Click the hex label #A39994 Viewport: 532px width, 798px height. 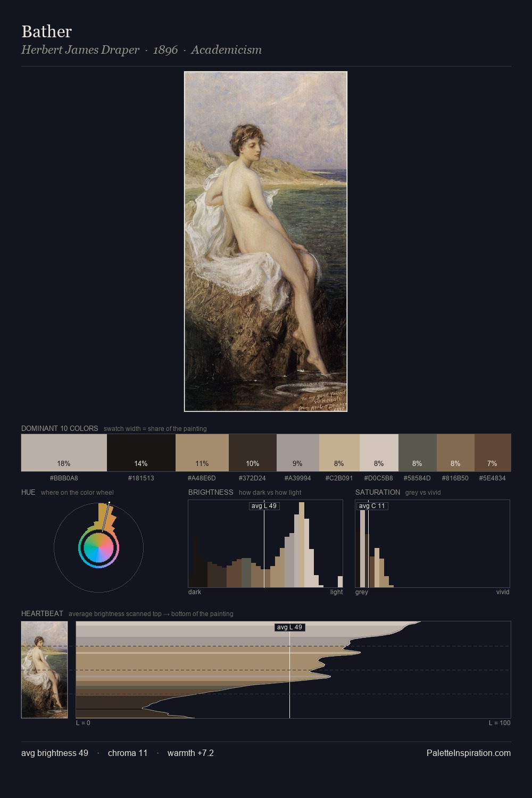(x=298, y=478)
